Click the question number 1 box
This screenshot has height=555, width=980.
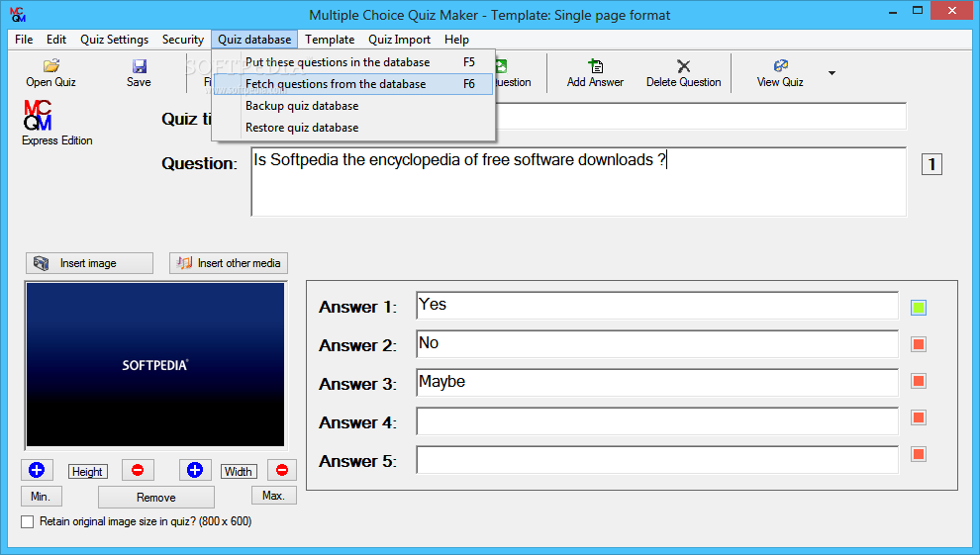pos(931,164)
